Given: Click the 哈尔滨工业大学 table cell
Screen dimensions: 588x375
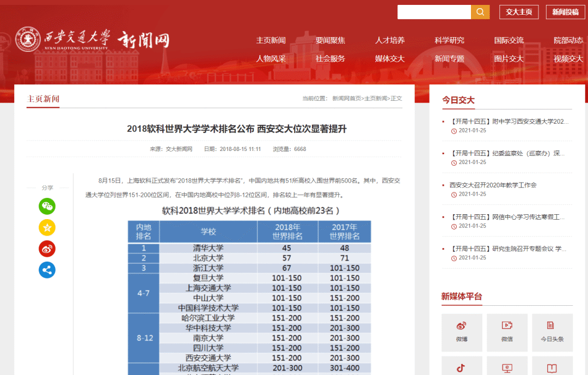Looking at the screenshot, I should (x=208, y=318).
